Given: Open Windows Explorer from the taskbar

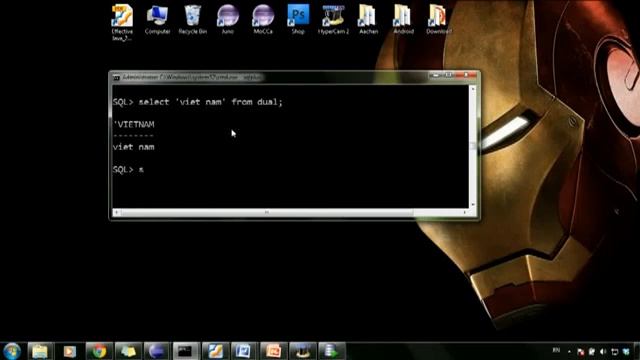Looking at the screenshot, I should (x=40, y=351).
